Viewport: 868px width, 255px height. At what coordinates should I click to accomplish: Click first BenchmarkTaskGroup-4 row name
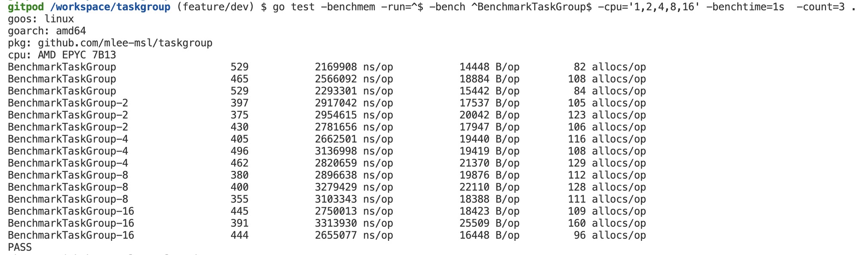pyautogui.click(x=68, y=139)
